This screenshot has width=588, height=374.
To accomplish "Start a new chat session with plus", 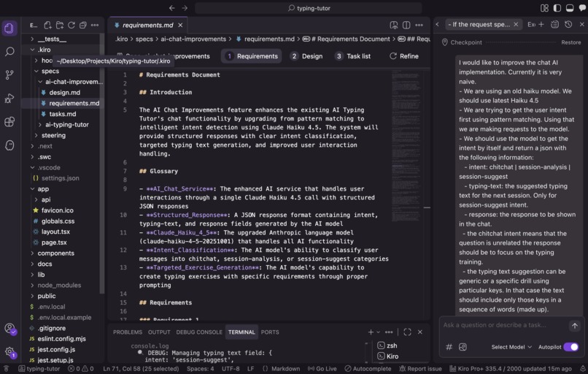I will [x=541, y=24].
